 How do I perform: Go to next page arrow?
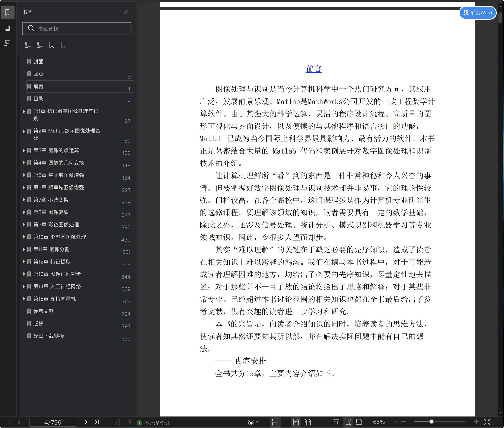coord(86,422)
